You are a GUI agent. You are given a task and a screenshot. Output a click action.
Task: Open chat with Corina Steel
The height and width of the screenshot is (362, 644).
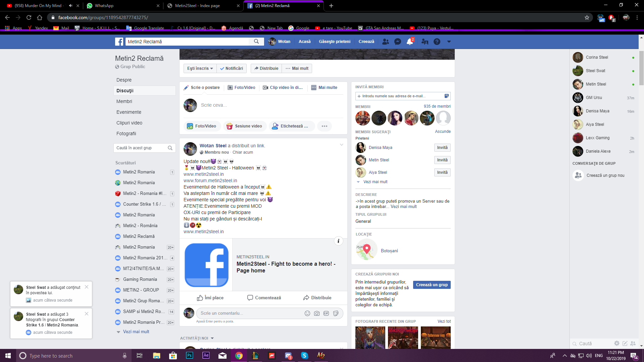(603, 57)
